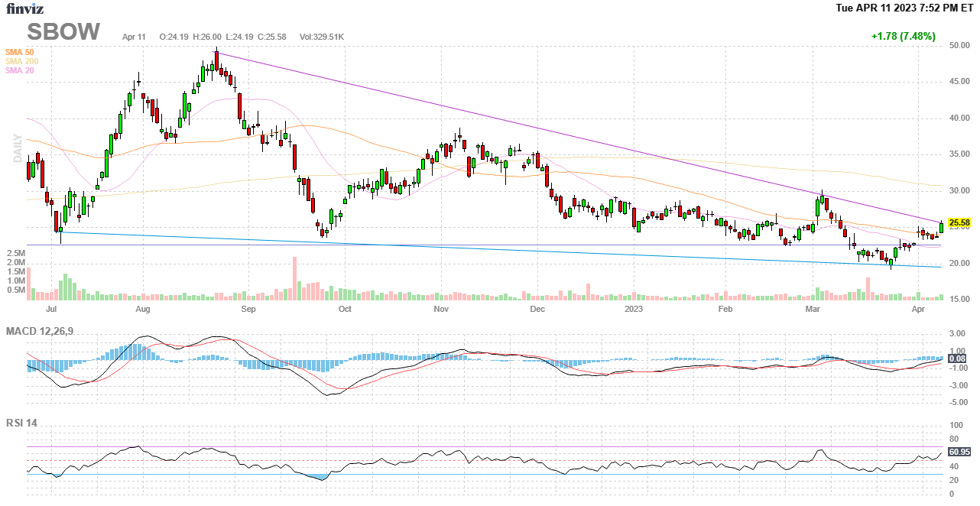Click the Aug month label on time axis

point(142,310)
